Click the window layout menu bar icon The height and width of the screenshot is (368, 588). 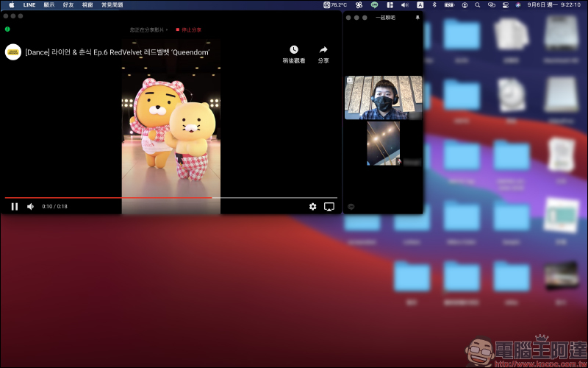(x=390, y=5)
